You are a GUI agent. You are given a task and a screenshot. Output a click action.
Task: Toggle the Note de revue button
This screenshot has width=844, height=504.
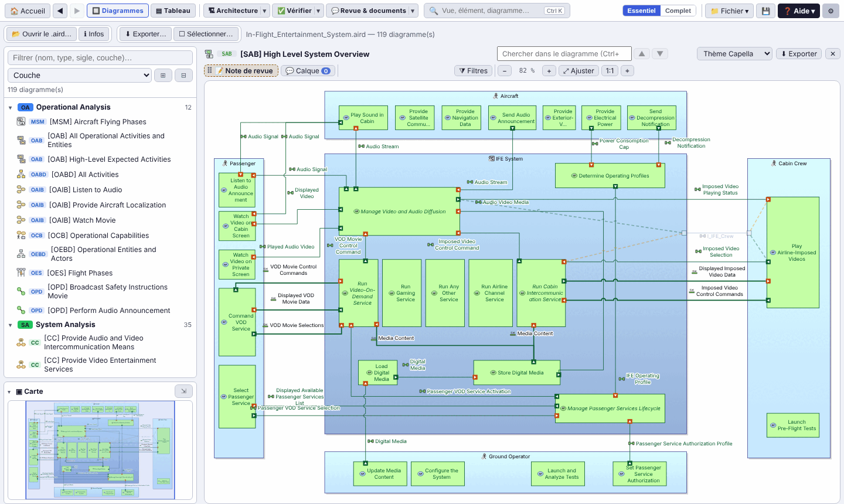click(241, 71)
